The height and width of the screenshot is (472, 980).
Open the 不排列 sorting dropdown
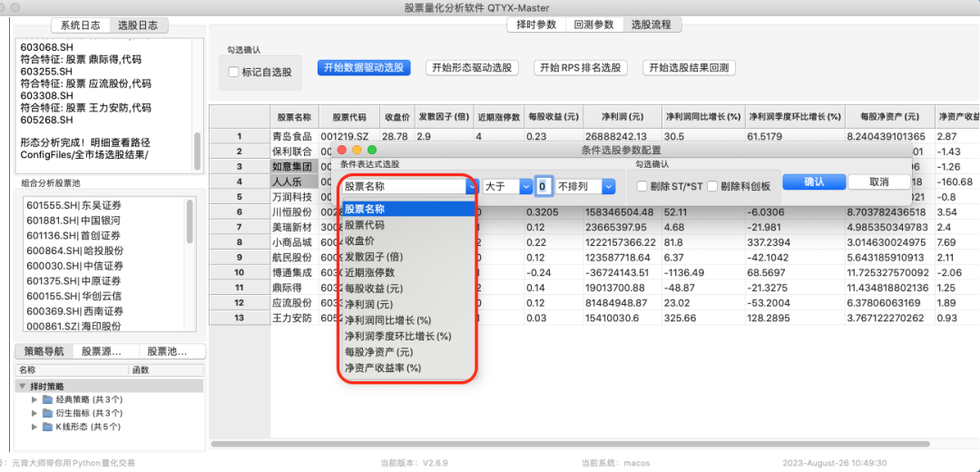pos(585,186)
